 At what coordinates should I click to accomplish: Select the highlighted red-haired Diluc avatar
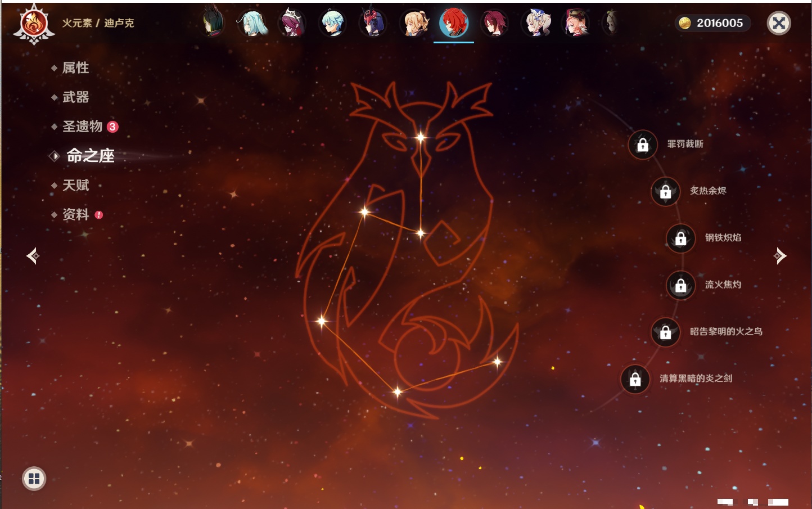(454, 23)
